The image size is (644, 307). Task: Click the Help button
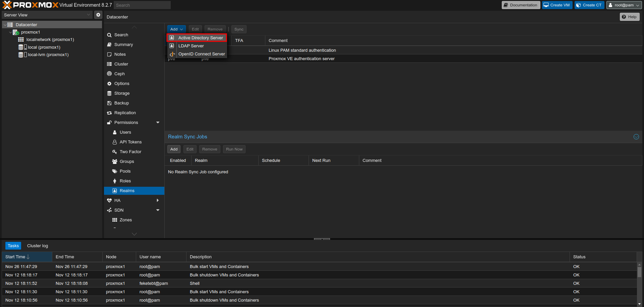tap(630, 17)
